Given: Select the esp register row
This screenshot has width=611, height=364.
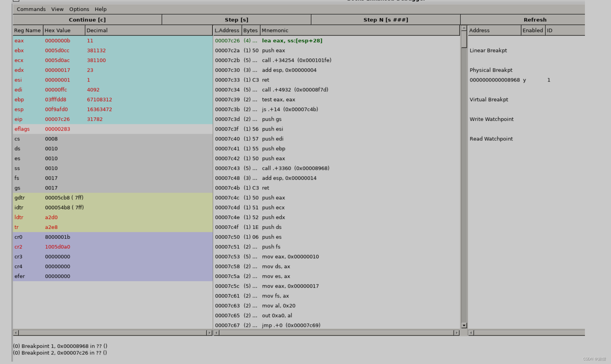Looking at the screenshot, I should click(113, 109).
